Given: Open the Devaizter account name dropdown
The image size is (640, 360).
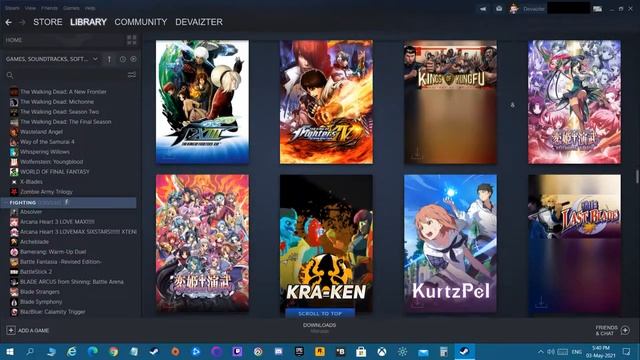Looking at the screenshot, I should [x=534, y=9].
